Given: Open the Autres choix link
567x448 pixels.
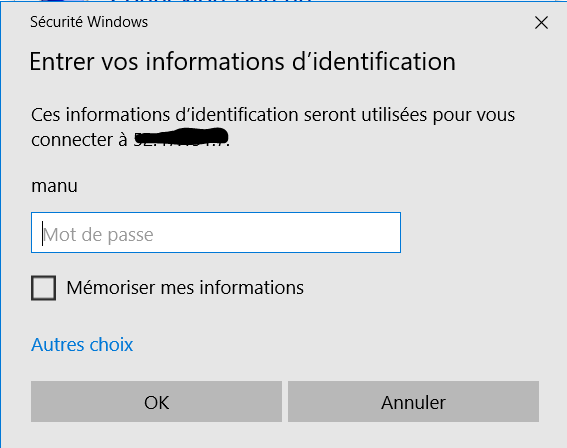Looking at the screenshot, I should [82, 344].
